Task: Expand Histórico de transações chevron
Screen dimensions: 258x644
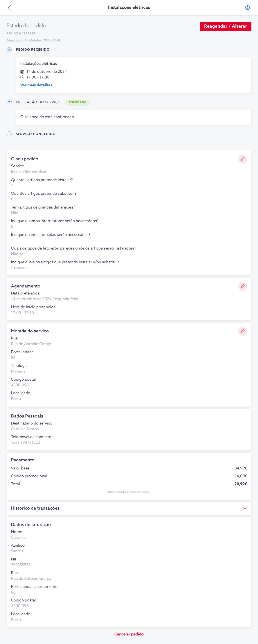Action: (x=245, y=508)
